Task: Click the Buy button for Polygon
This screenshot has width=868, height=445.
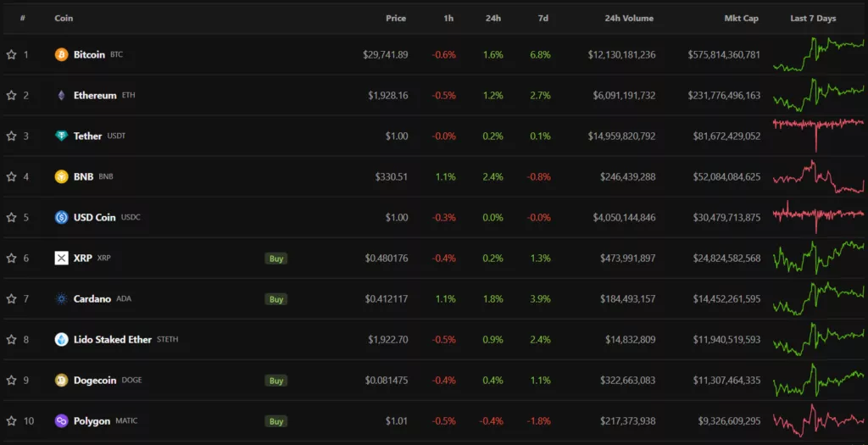Action: [276, 422]
